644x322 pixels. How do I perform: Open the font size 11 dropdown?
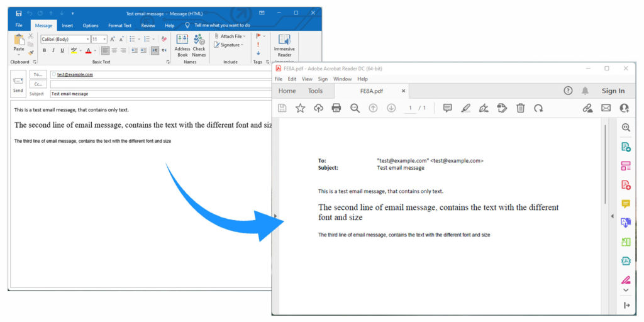[105, 39]
